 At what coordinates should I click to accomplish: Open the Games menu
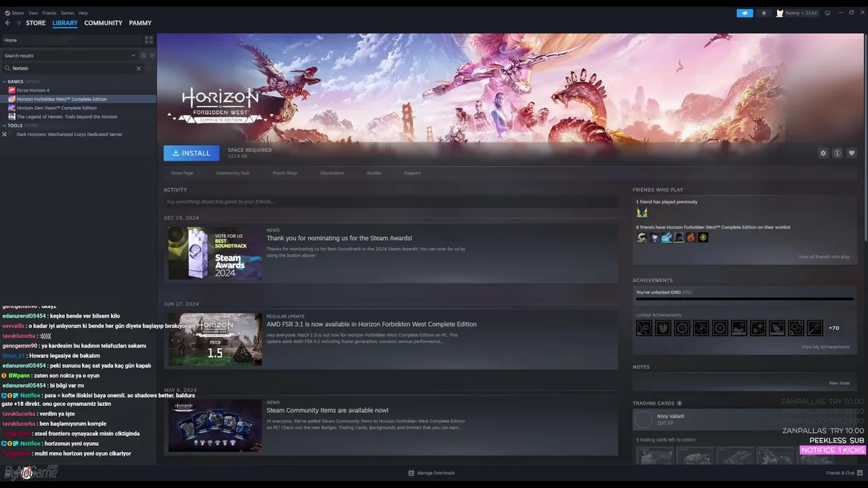tap(68, 13)
